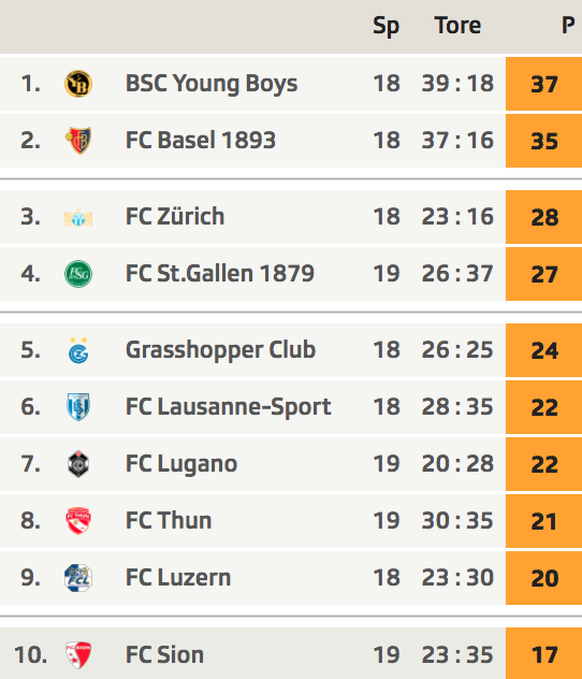This screenshot has width=582, height=679.
Task: Click the Tore column header
Action: pos(458,25)
